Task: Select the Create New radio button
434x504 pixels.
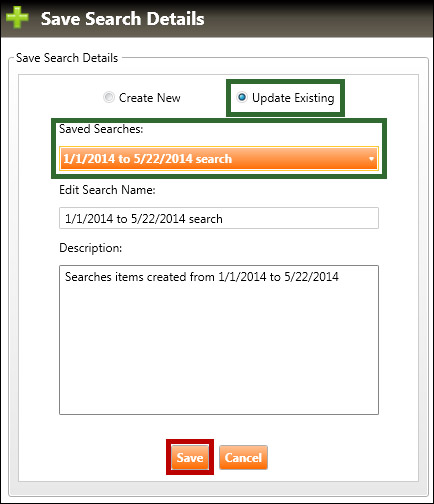Action: click(x=109, y=97)
